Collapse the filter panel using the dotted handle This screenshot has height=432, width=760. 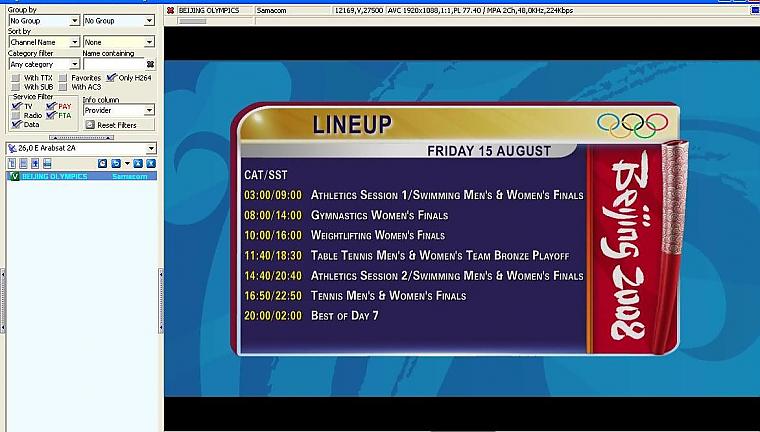(x=81, y=138)
